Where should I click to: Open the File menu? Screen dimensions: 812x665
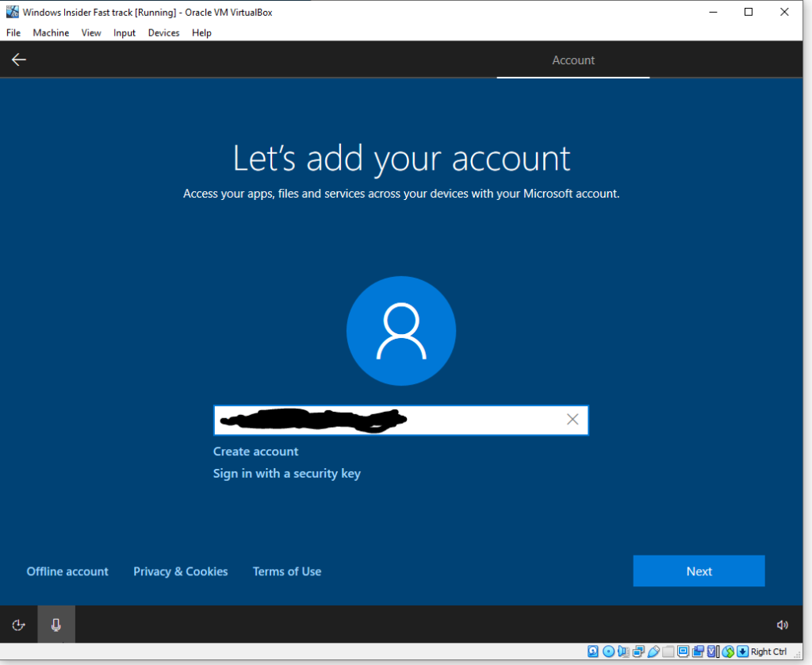click(x=13, y=33)
